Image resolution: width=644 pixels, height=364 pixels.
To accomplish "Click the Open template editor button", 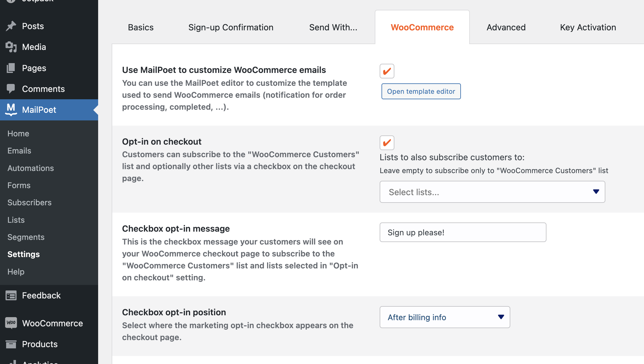I will 421,91.
